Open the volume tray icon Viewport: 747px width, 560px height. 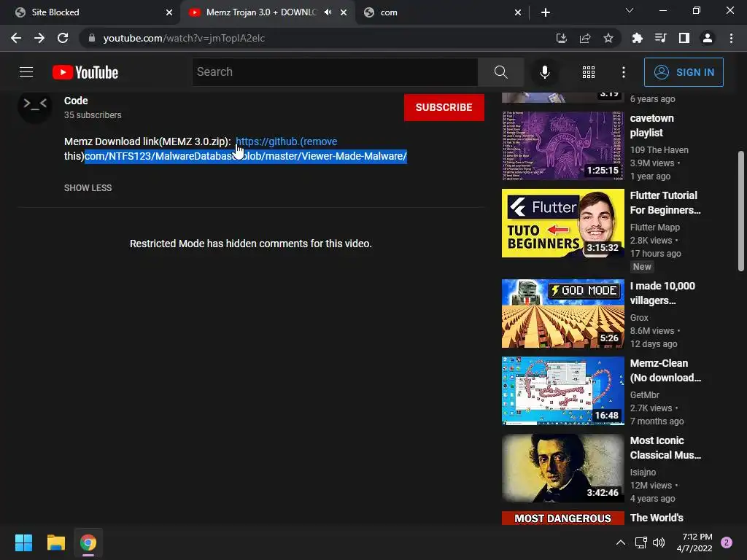pos(659,542)
